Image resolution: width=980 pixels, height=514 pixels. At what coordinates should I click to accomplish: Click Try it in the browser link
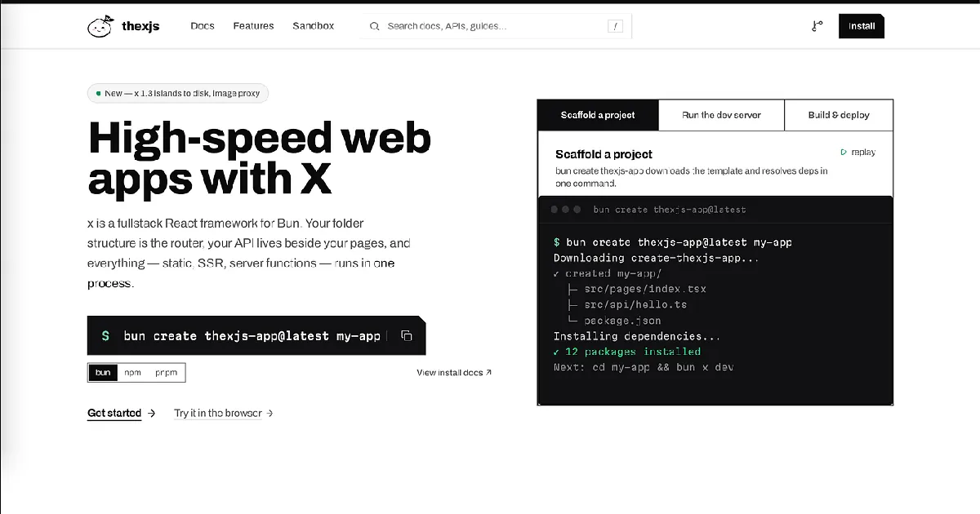(224, 414)
